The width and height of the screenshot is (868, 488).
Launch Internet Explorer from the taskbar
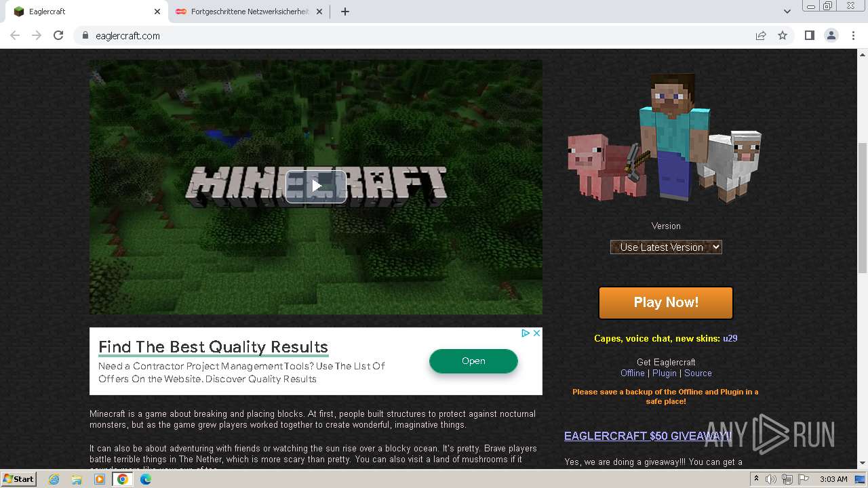click(54, 479)
